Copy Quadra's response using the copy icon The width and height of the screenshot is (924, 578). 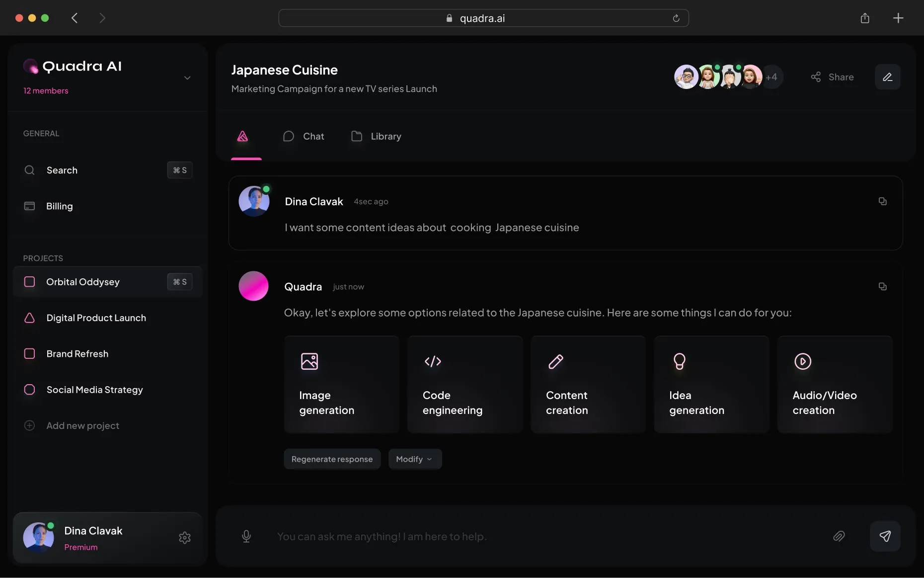[883, 287]
